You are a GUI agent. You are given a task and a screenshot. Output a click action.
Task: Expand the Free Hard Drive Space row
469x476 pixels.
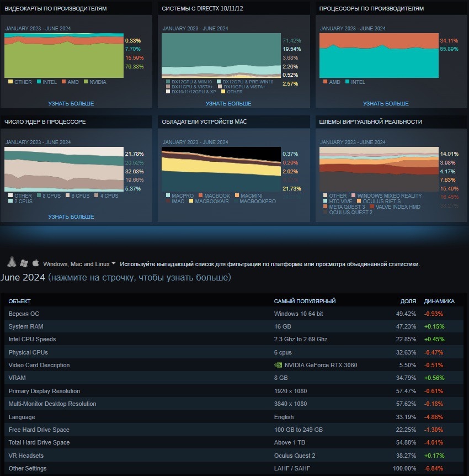pos(234,430)
